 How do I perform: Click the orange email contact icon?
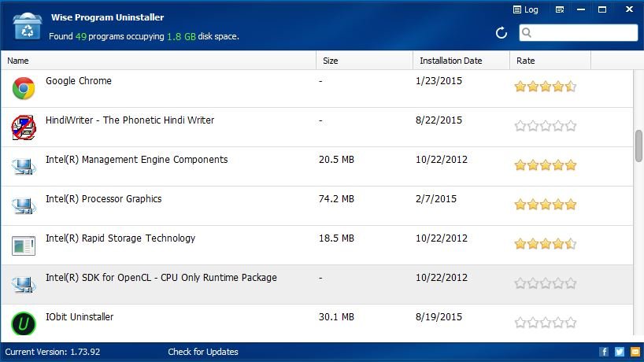635,352
